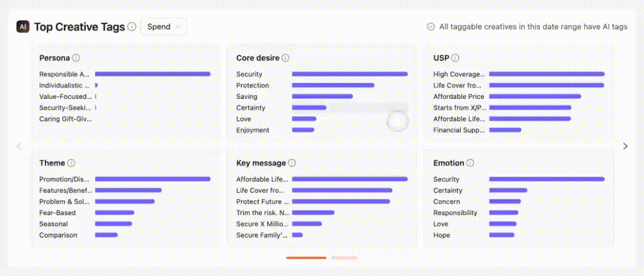Go to next tag cards with right arrow
The image size is (644, 276).
pyautogui.click(x=626, y=146)
